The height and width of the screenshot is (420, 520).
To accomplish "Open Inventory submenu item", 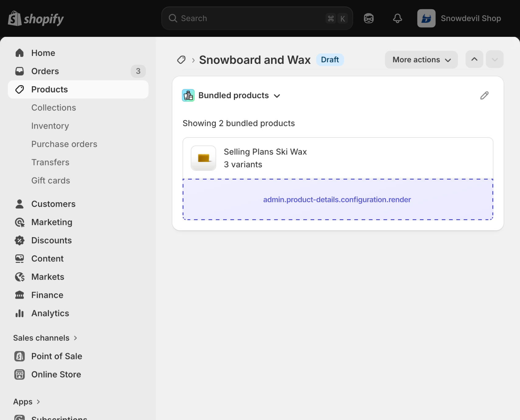I will tap(50, 126).
